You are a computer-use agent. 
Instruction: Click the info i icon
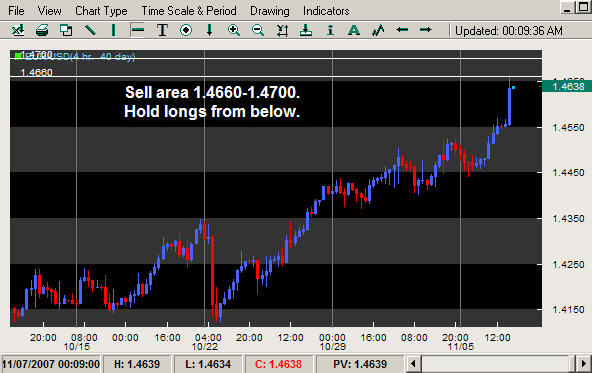[x=330, y=30]
